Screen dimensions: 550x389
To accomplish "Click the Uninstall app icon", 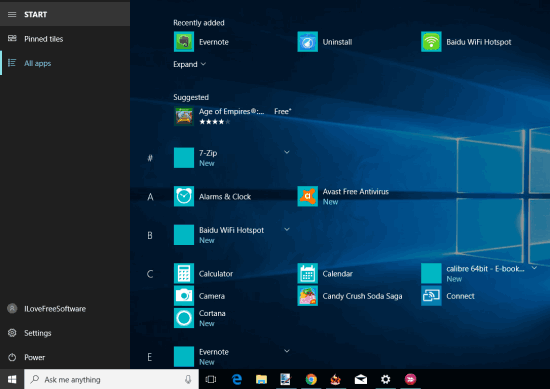I will (x=308, y=42).
